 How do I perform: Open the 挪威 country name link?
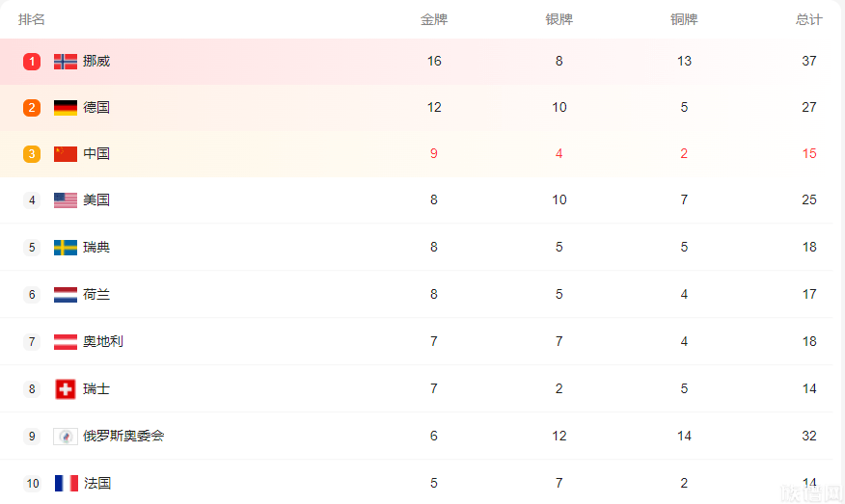point(96,61)
